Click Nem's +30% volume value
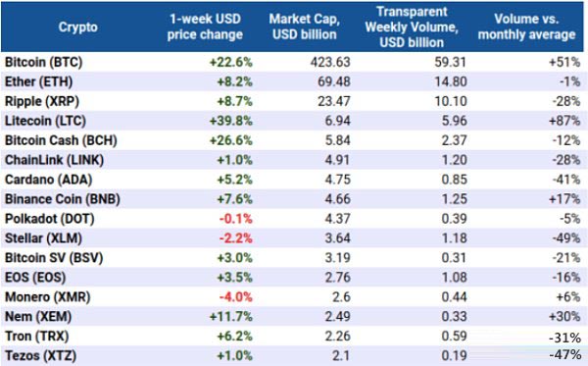The height and width of the screenshot is (366, 588). tap(564, 317)
